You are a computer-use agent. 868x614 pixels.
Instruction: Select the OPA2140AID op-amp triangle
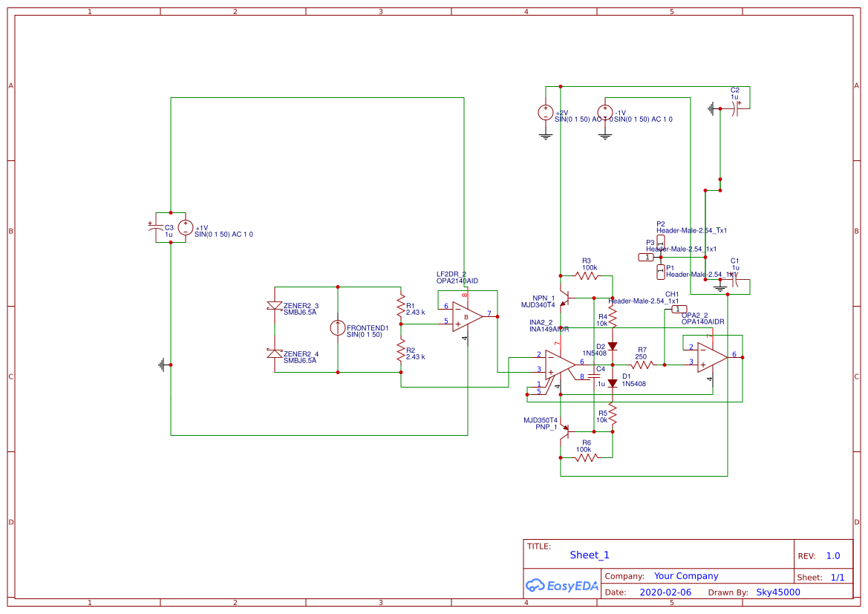pos(467,317)
